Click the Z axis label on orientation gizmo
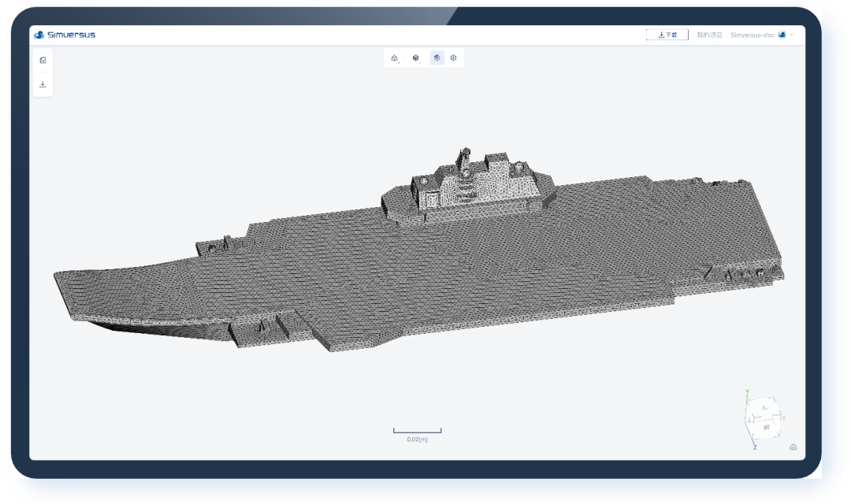 click(754, 447)
